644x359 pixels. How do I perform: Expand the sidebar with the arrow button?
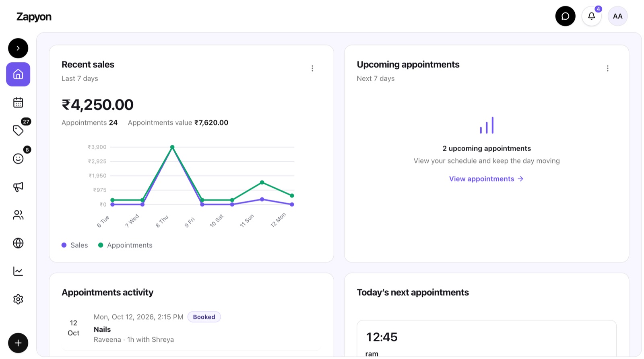tap(18, 48)
